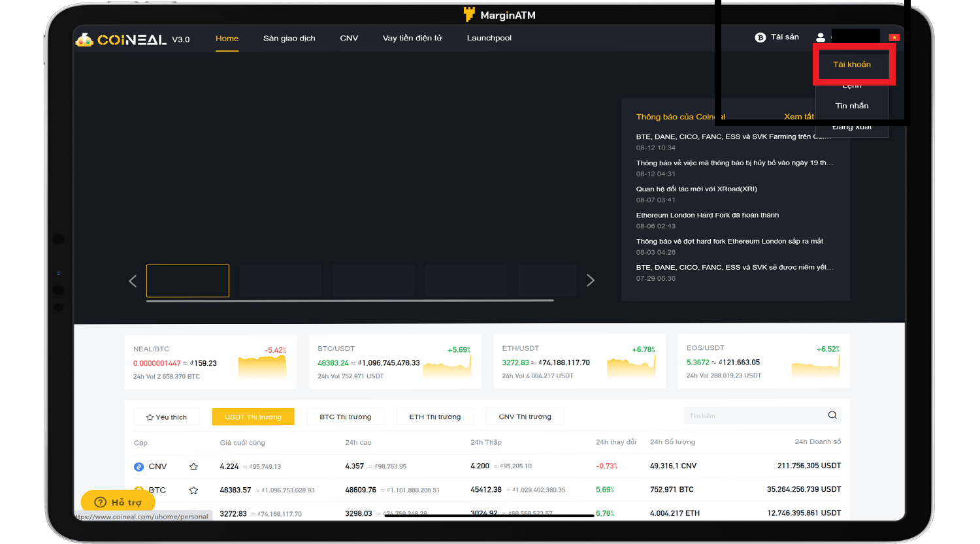The height and width of the screenshot is (544, 980).
Task: Open Sàn giao dịch menu
Action: pos(289,39)
